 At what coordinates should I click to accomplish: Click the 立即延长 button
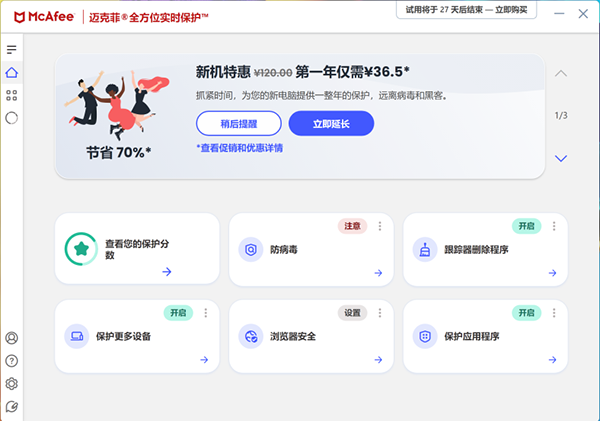point(331,124)
